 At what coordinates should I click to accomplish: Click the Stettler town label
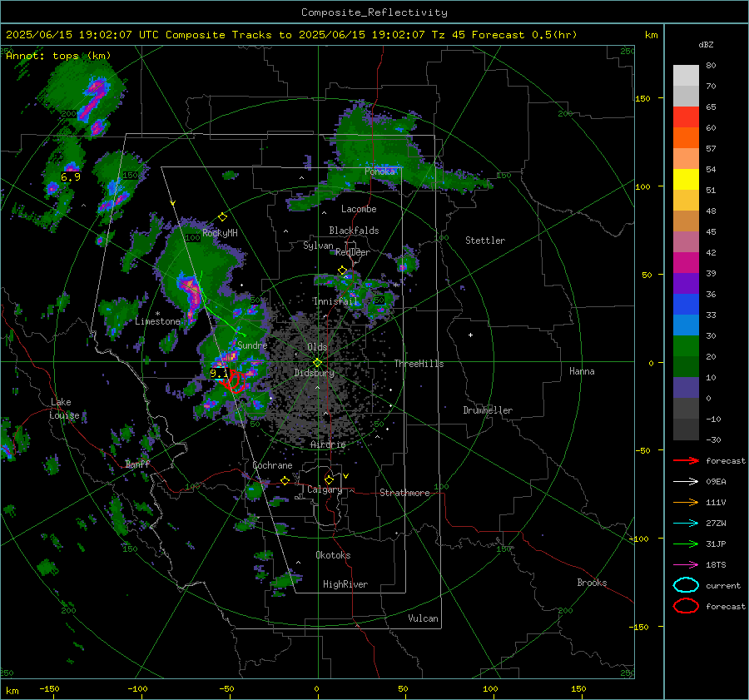point(485,241)
